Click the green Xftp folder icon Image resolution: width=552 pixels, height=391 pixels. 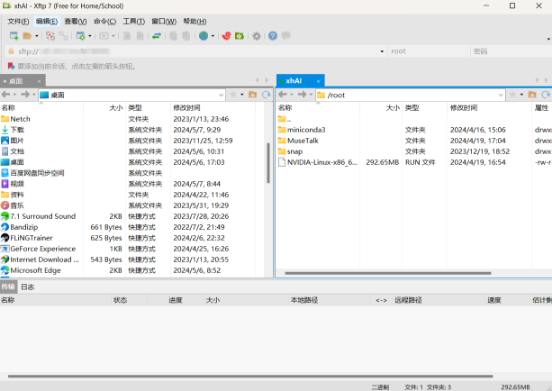point(239,36)
